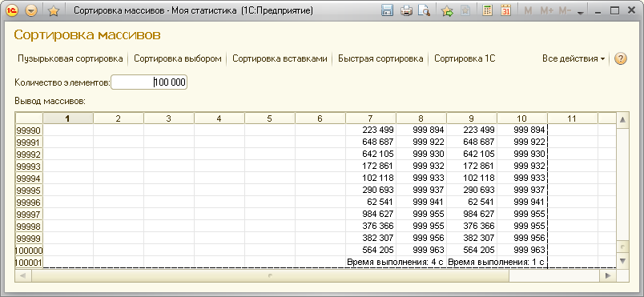Open the Favorites star icon
Viewport: 644px width, 297px height.
tap(54, 11)
